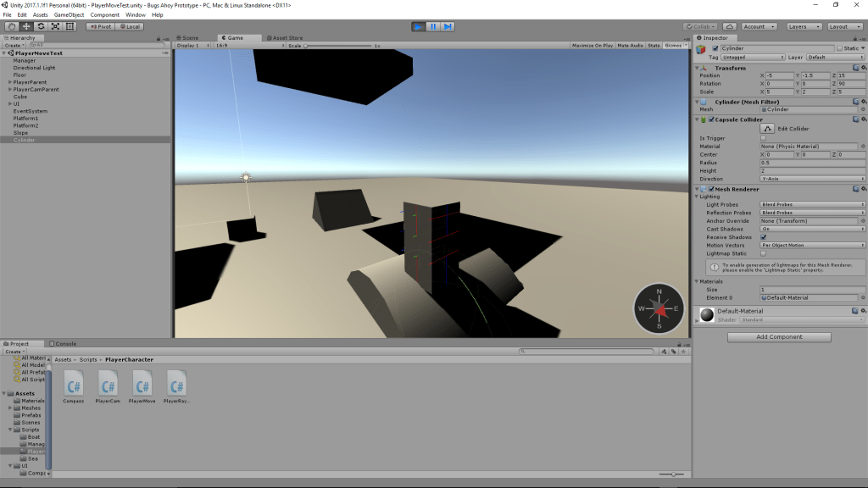The image size is (868, 488).
Task: Enable the Lightmap Static checkbox
Action: click(763, 253)
